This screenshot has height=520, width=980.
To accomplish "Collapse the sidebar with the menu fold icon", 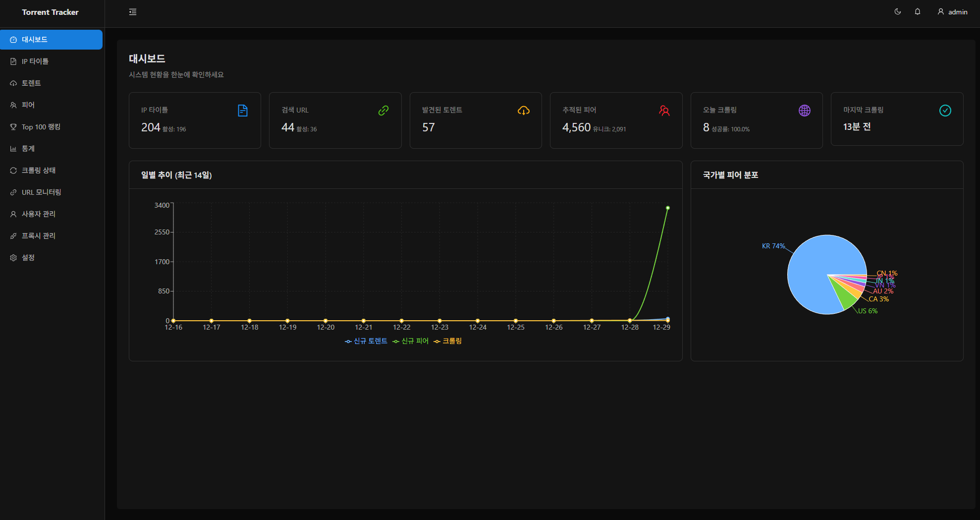I will coord(133,12).
